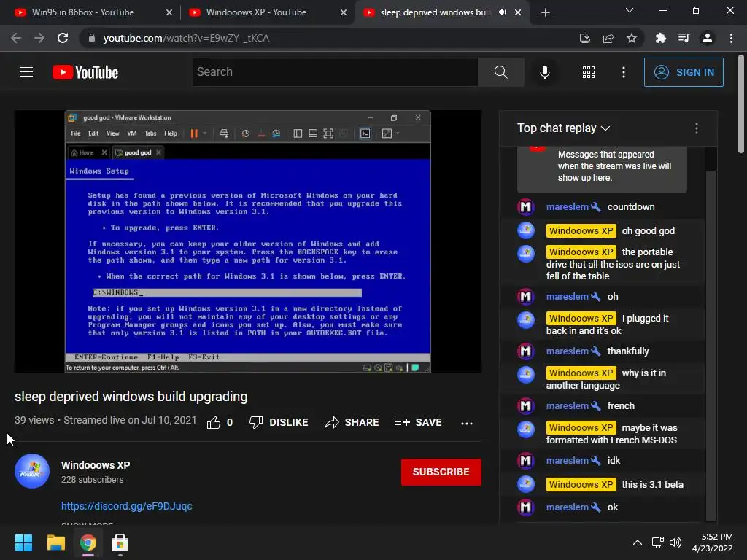The image size is (747, 560).
Task: Click 'this is 3.1 beta' chat message
Action: (652, 484)
